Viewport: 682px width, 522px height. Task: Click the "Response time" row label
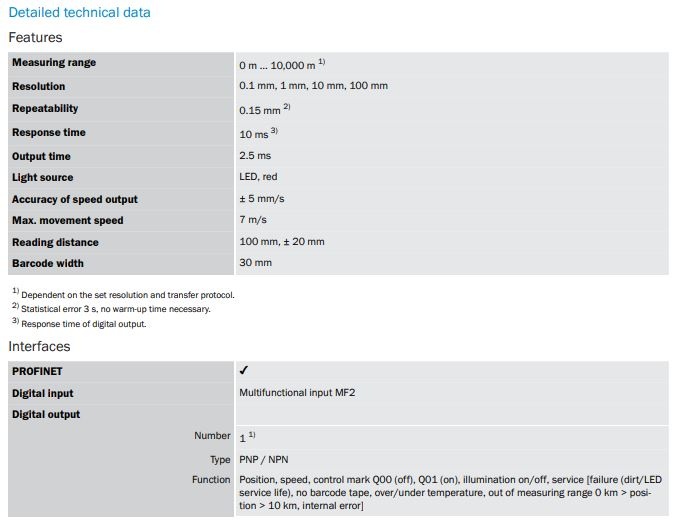[49, 132]
